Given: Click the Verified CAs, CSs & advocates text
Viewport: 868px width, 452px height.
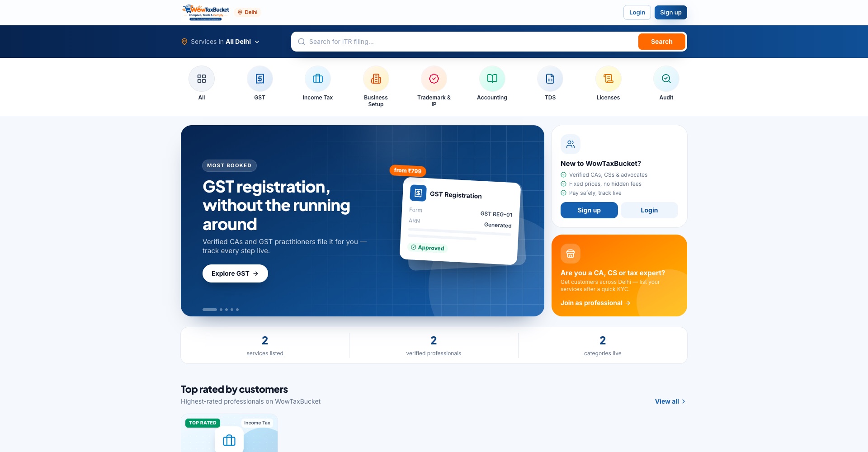Looking at the screenshot, I should [x=608, y=175].
